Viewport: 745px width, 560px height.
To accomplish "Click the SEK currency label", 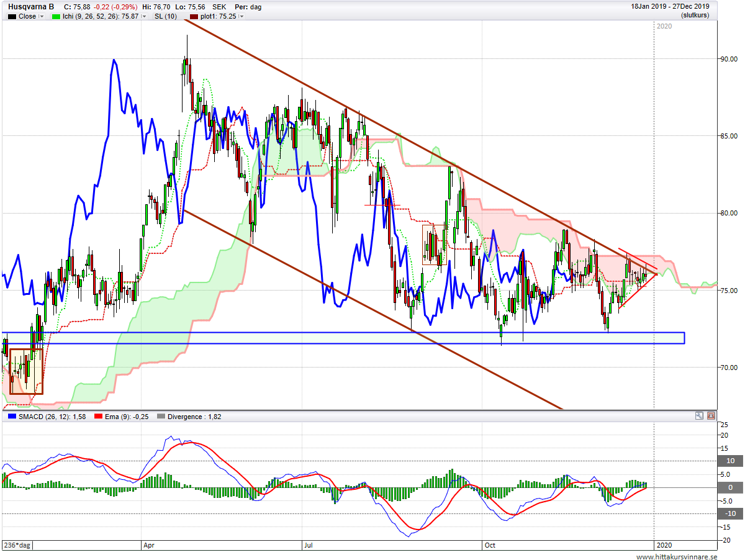I will click(x=219, y=7).
